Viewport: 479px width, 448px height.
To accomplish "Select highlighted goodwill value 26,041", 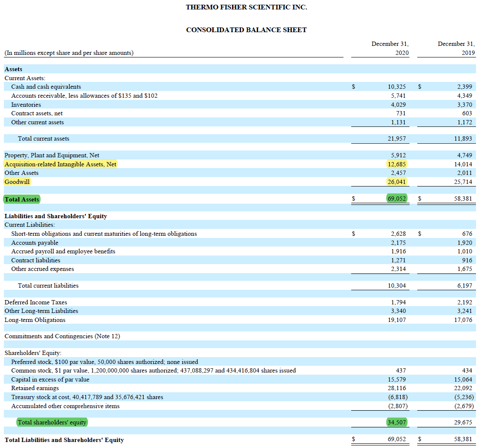I will pos(397,182).
